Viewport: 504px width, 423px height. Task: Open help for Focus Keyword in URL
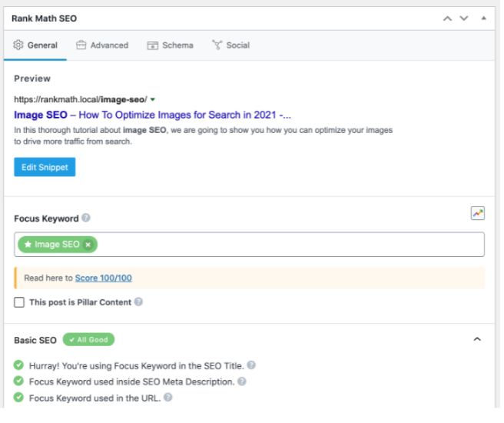pyautogui.click(x=167, y=398)
